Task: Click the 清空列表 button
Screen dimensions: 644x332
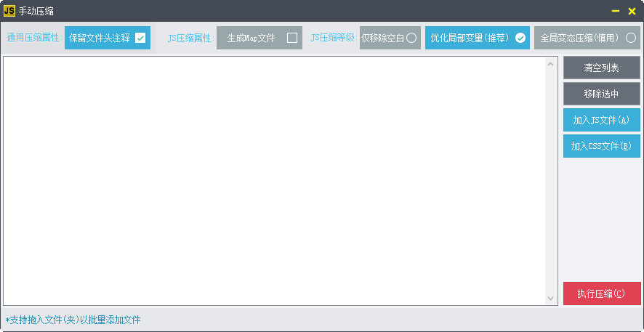Action: tap(602, 68)
